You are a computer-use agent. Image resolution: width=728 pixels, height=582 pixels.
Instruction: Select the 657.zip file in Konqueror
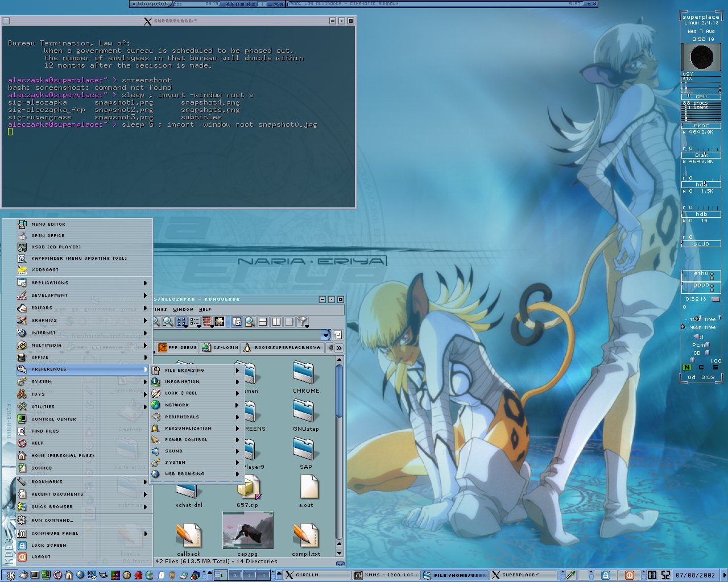248,492
